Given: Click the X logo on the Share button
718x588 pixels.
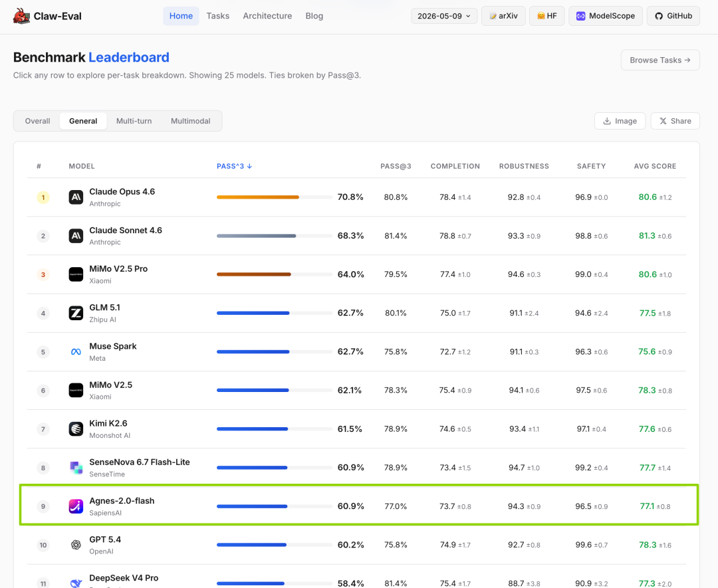Looking at the screenshot, I should point(663,121).
